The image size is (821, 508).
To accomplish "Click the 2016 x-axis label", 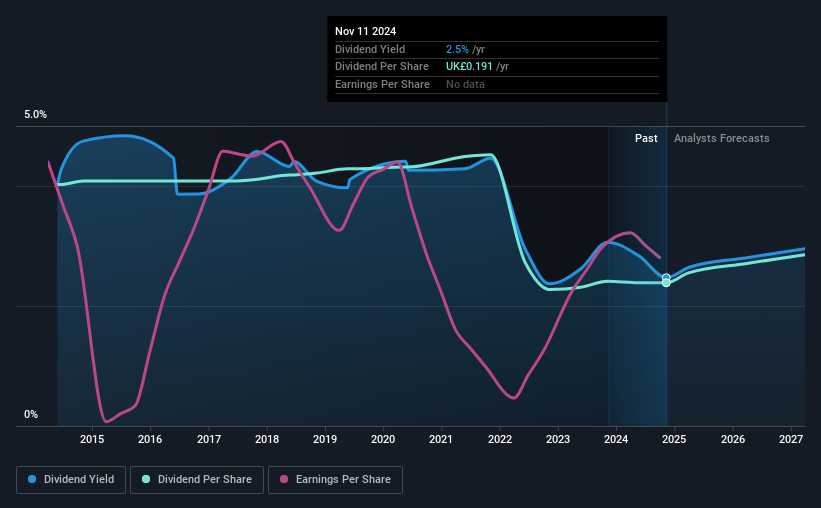I will tap(150, 439).
